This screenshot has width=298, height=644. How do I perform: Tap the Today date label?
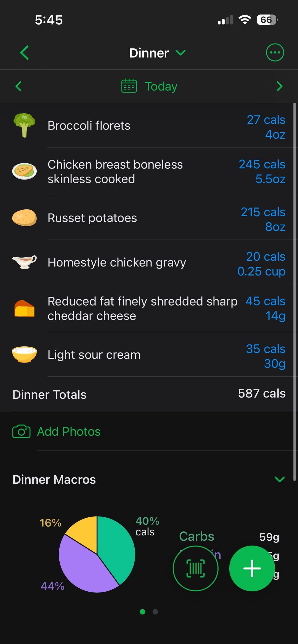point(161,87)
